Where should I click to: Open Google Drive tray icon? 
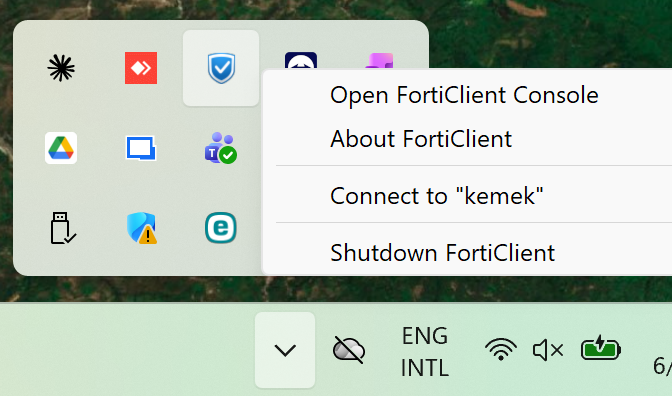click(61, 148)
